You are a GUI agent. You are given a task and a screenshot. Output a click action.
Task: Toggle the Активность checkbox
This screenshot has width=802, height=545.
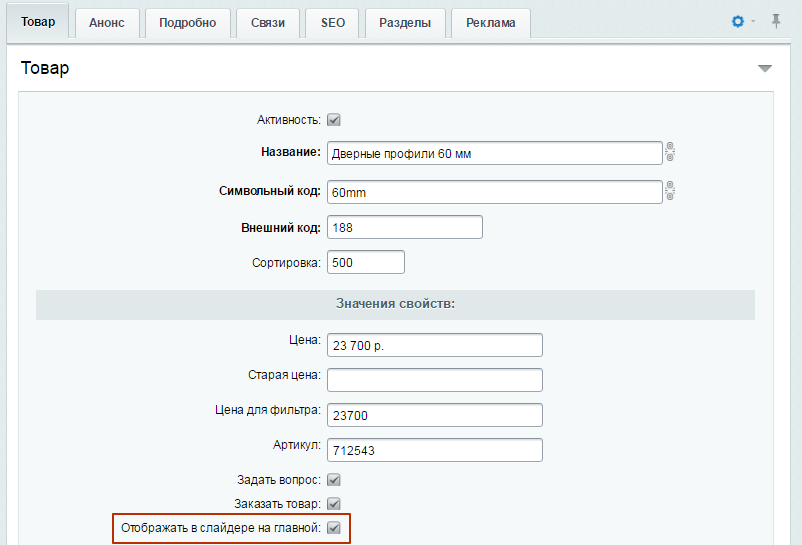click(x=334, y=120)
